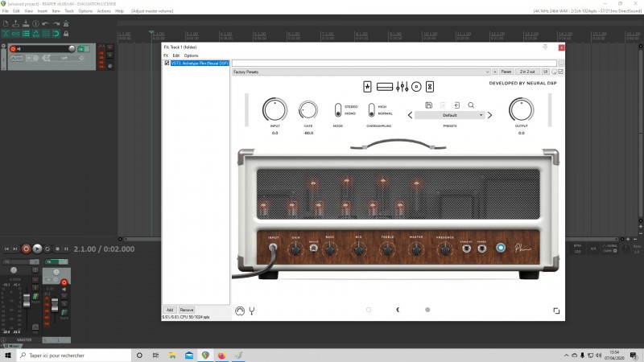
Task: Flip the High/Normal oversampling switch
Action: click(372, 110)
